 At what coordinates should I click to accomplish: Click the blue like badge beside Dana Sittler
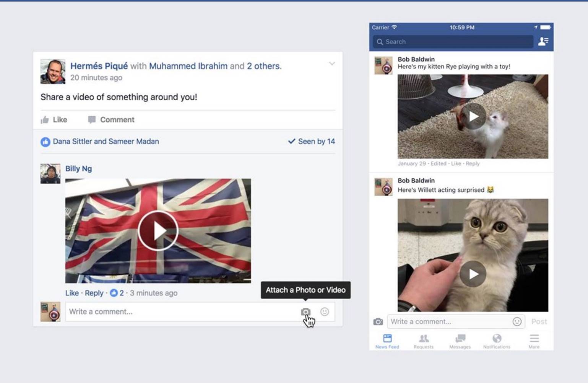pyautogui.click(x=45, y=142)
